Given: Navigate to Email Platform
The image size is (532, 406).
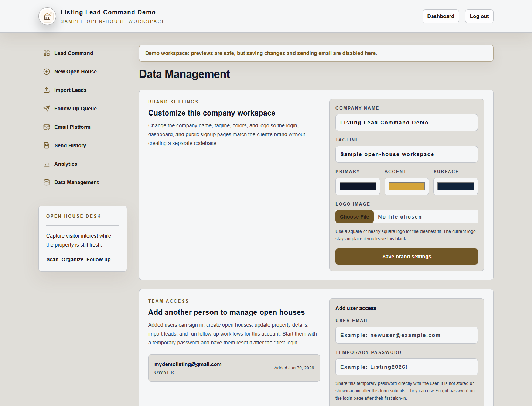Looking at the screenshot, I should 83,127.
